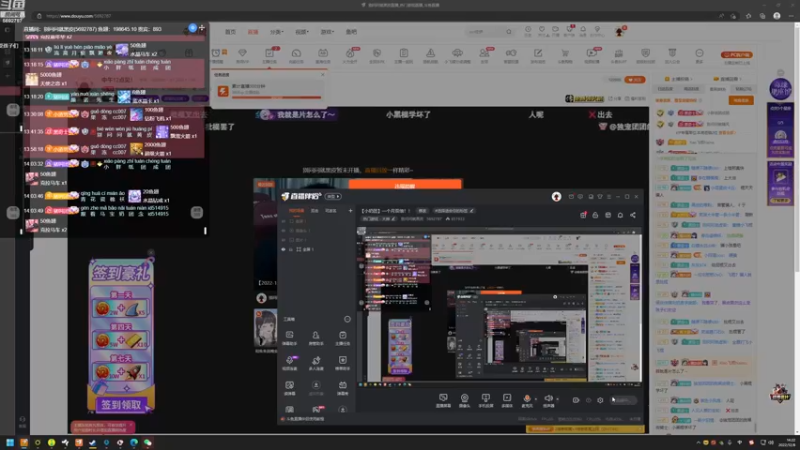Toggle the recording camera icon in streaming app bottom bar

click(x=576, y=401)
